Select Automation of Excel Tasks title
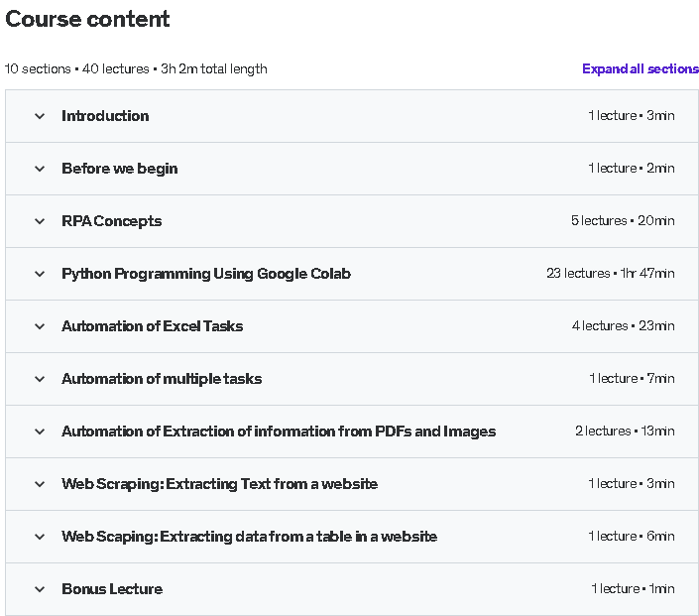This screenshot has width=699, height=616. click(152, 326)
